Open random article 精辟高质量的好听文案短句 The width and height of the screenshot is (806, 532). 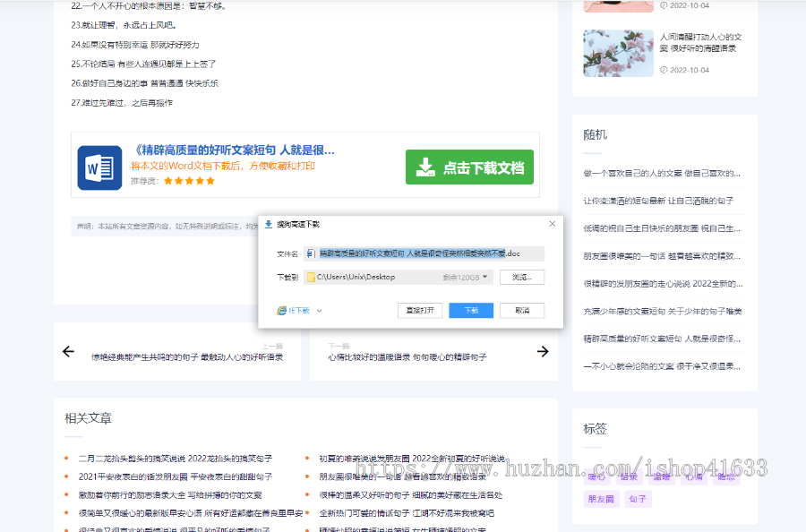coord(662,339)
